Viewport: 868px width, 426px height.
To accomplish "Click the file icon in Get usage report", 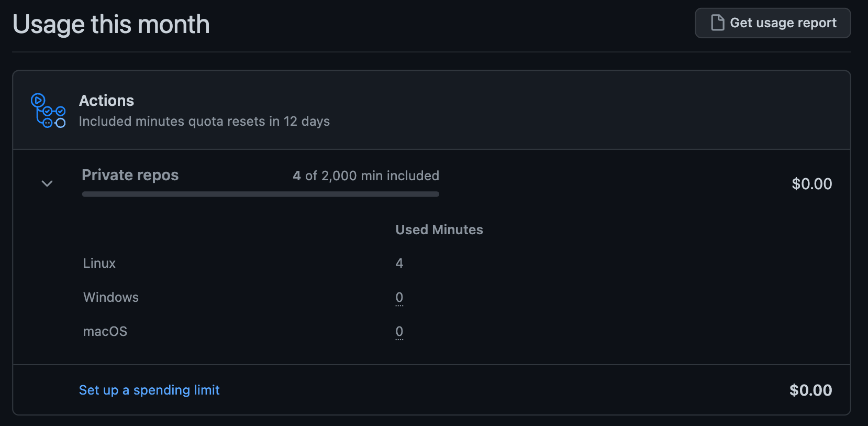I will click(717, 23).
